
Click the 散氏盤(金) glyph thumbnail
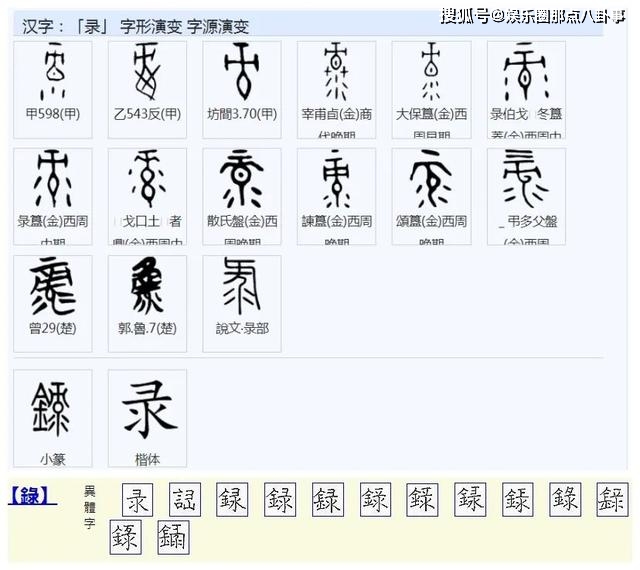click(x=241, y=181)
